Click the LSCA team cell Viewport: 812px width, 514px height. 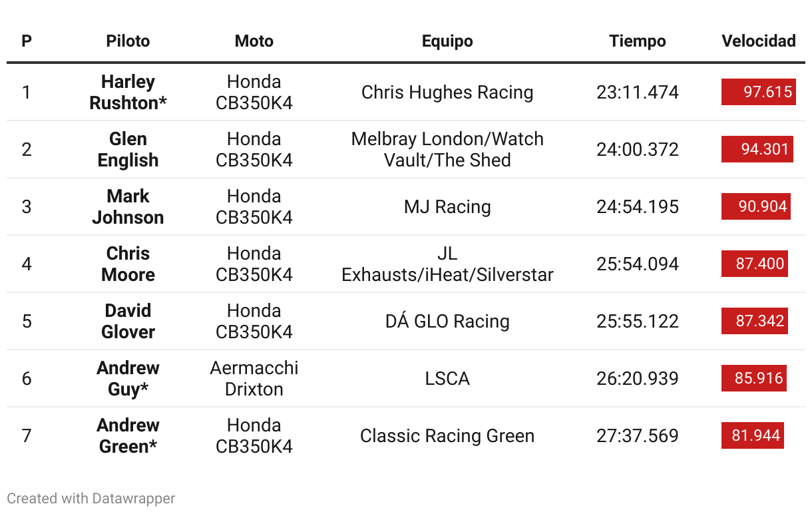(x=447, y=378)
